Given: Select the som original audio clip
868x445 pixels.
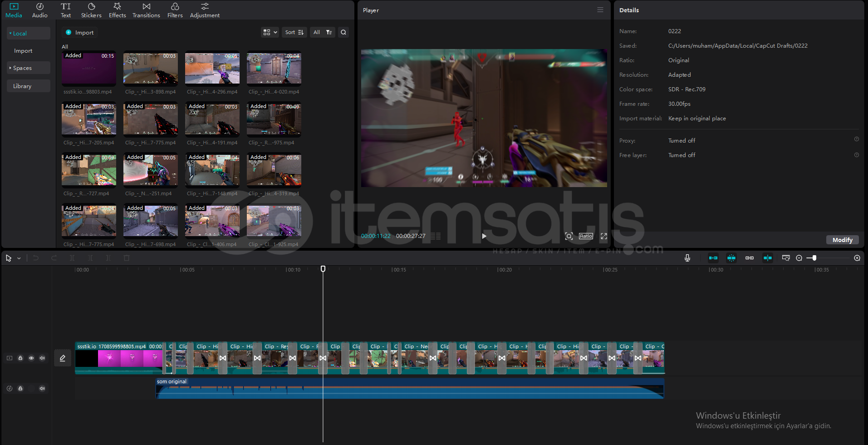Looking at the screenshot, I should 410,388.
